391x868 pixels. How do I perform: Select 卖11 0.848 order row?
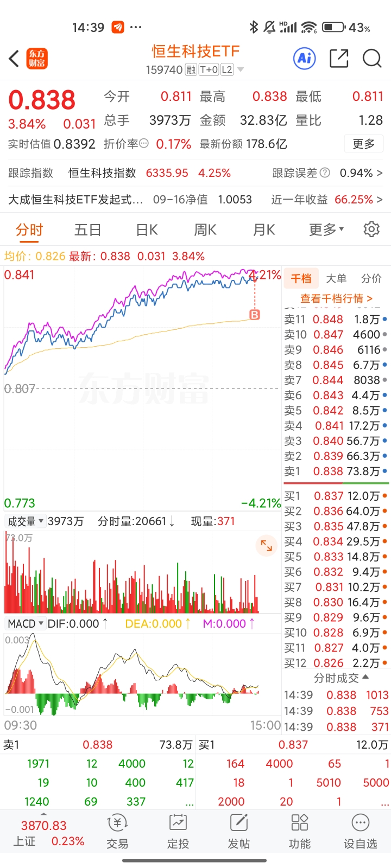click(x=336, y=320)
